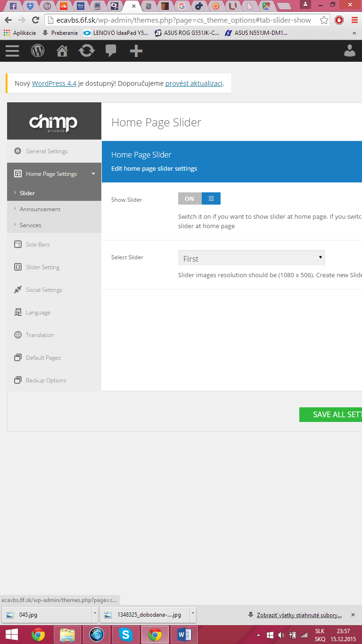
Task: Open the 1348325_dobodana download options arrow
Action: click(x=193, y=615)
